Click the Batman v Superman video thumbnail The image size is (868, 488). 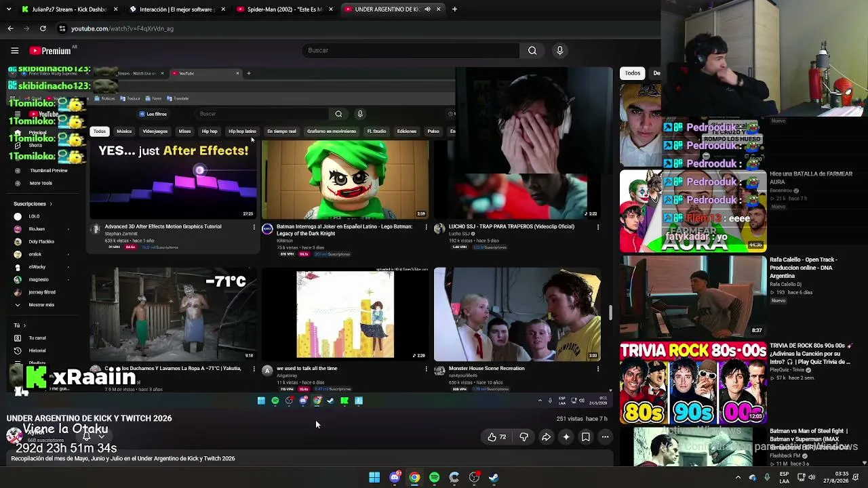693,447
